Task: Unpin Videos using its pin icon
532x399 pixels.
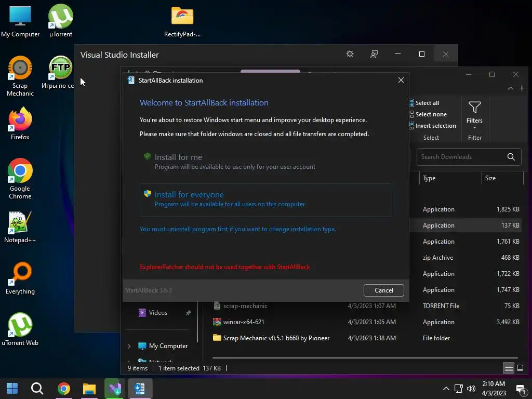Action: (x=188, y=313)
